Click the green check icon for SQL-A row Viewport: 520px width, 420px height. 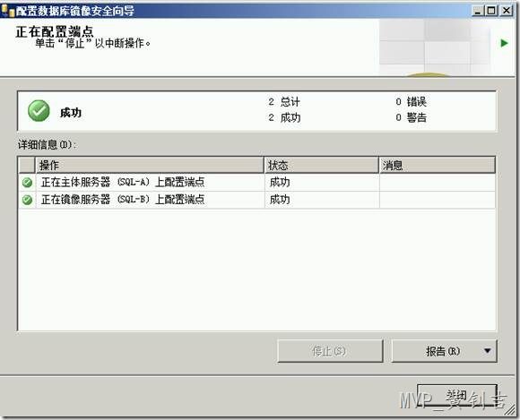(27, 182)
